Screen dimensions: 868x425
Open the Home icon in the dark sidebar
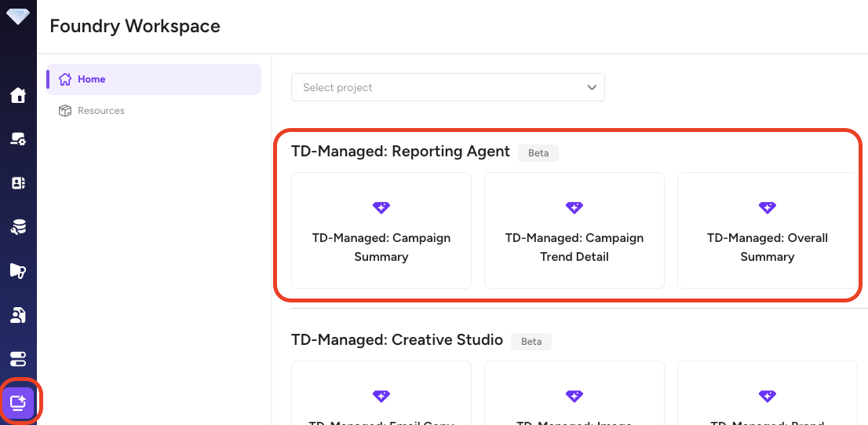tap(18, 95)
